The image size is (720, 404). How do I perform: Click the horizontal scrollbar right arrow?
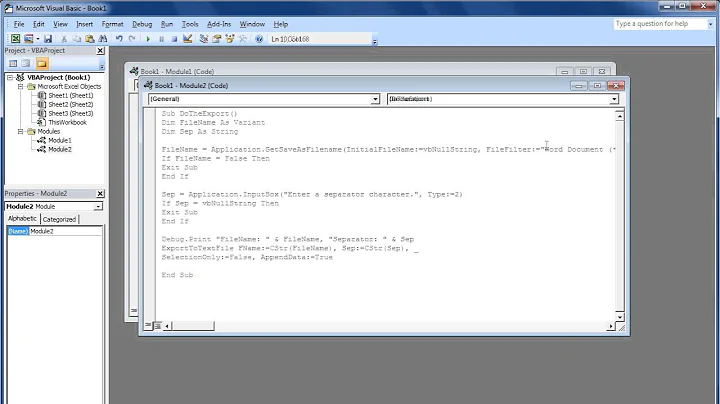pos(611,326)
